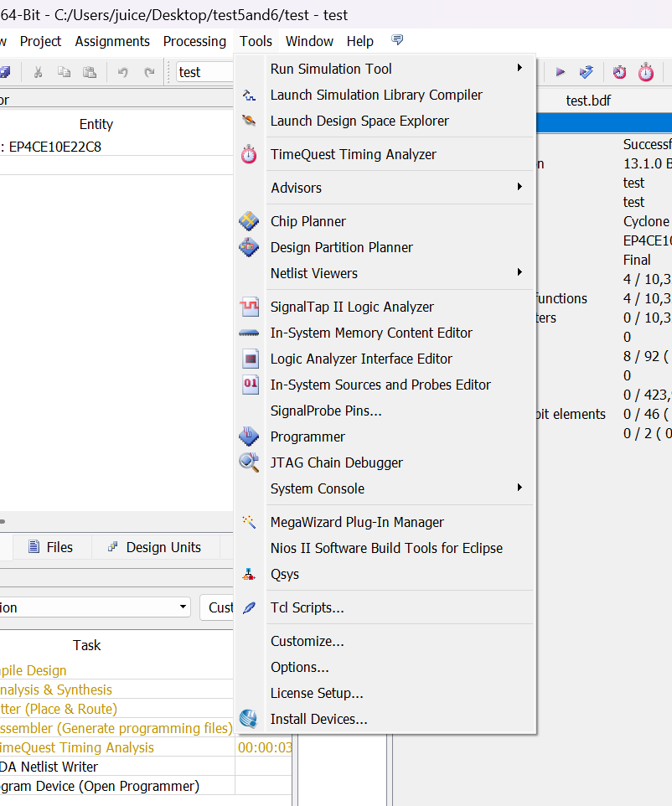Click the Qsys icon

[249, 574]
